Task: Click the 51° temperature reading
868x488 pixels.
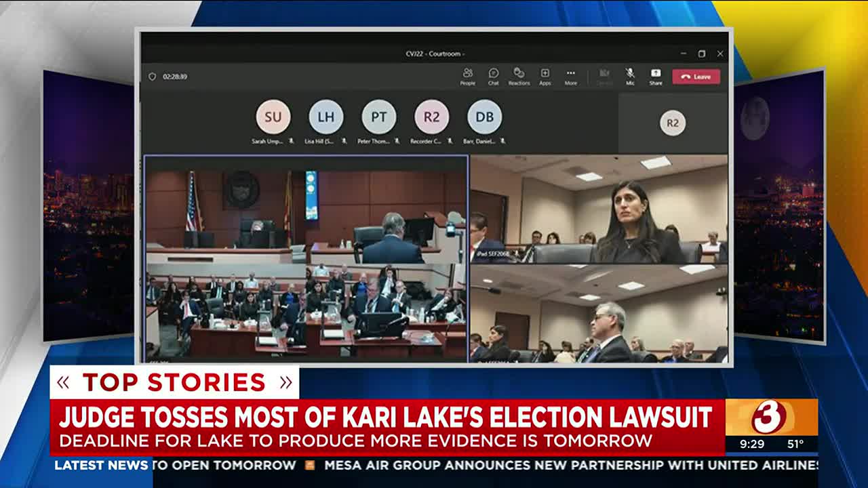Action: tap(795, 445)
